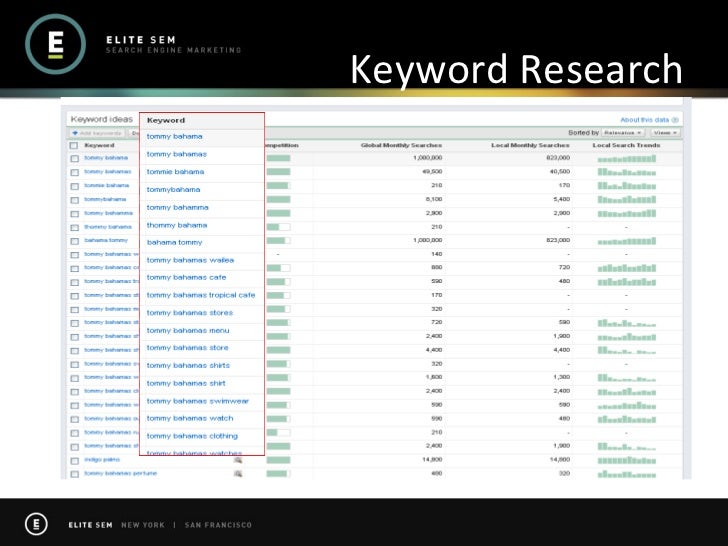728x546 pixels.
Task: Check the box for the tommy bahama row
Action: pos(74,158)
